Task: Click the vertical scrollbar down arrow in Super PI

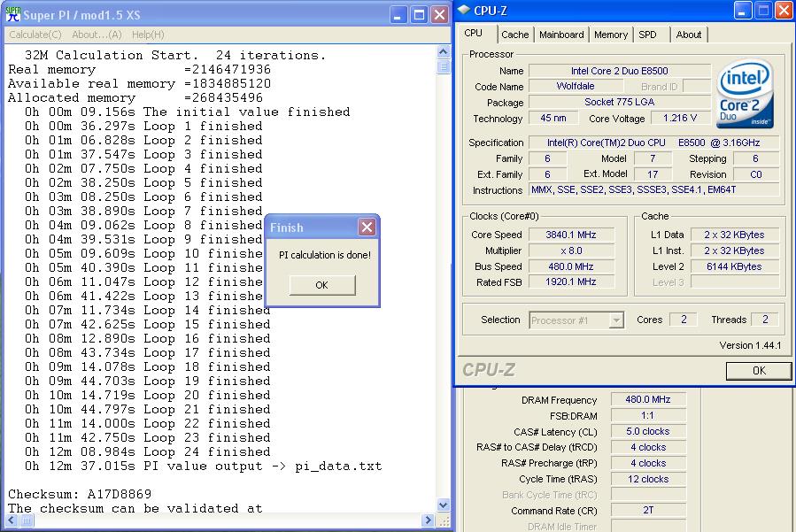Action: click(x=444, y=505)
